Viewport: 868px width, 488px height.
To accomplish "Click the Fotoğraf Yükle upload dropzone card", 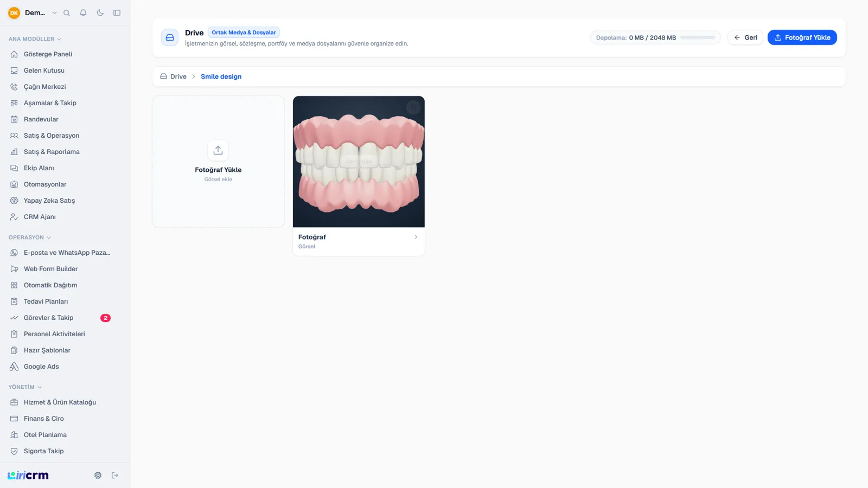I will pos(218,162).
